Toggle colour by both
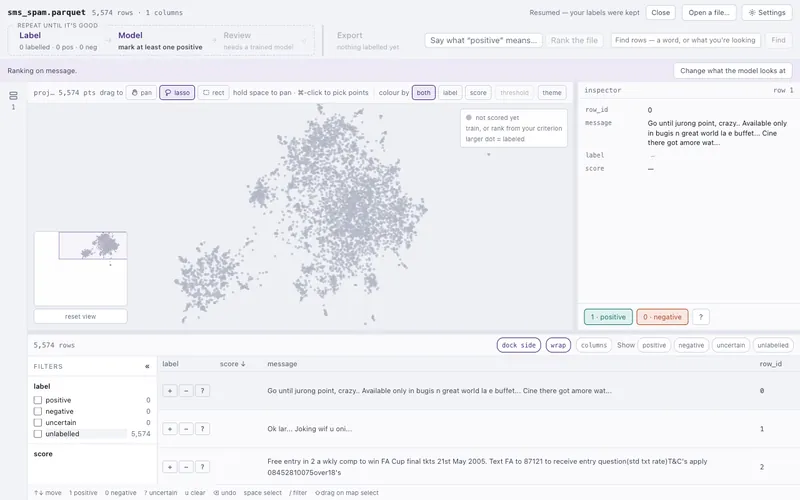 (423, 92)
